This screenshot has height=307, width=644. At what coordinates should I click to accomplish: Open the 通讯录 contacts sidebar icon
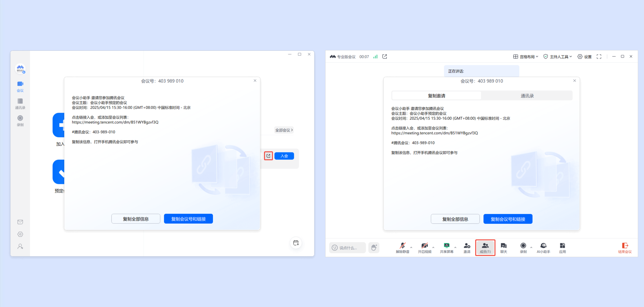(20, 103)
